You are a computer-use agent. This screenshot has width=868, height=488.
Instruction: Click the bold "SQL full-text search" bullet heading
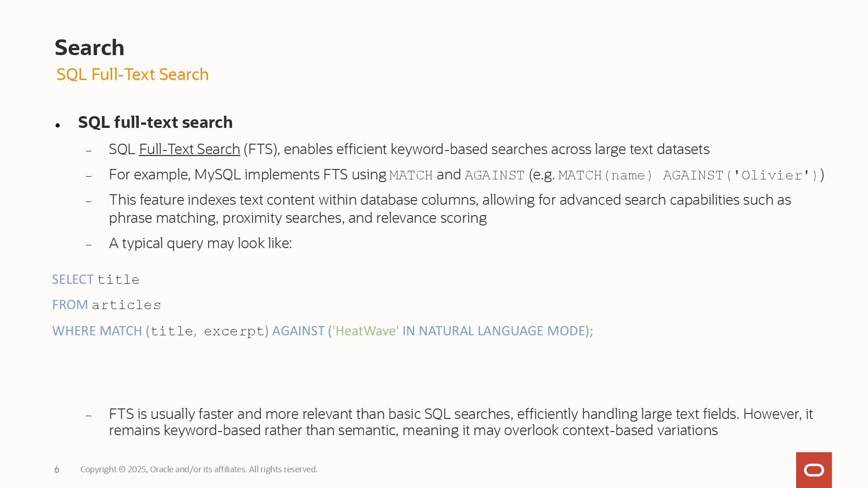point(155,122)
